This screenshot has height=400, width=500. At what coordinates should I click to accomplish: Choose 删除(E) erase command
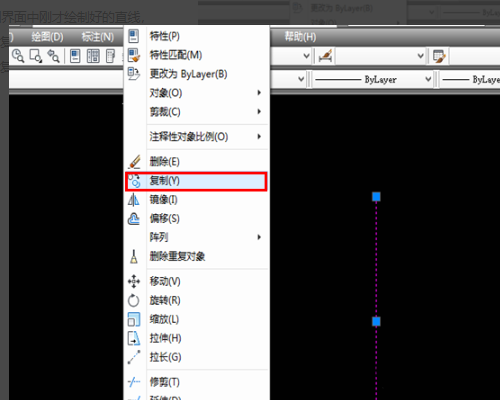pos(197,162)
